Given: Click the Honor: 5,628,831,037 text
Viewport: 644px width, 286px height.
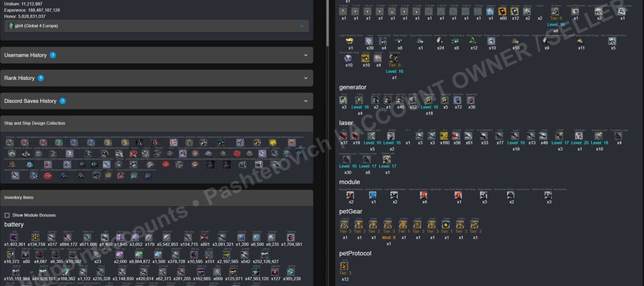Looking at the screenshot, I should [x=25, y=16].
